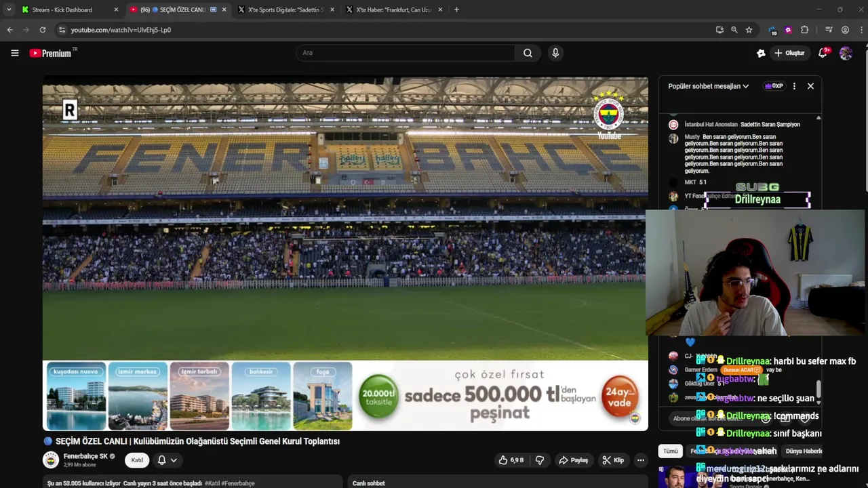Click the #Katıl hashtag link

211,483
